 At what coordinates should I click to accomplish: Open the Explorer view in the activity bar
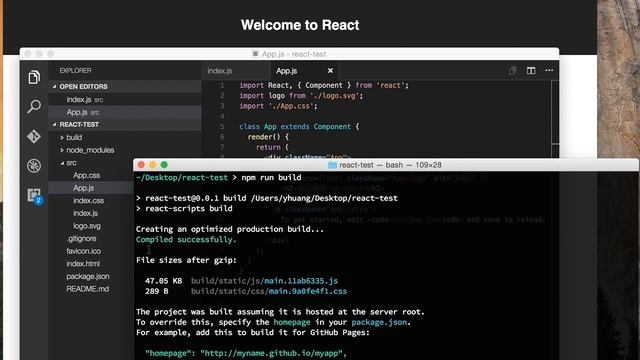click(34, 77)
